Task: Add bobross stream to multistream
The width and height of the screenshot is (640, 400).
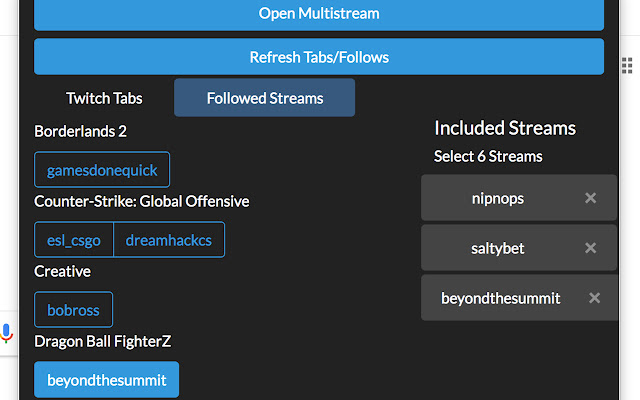Action: click(73, 310)
